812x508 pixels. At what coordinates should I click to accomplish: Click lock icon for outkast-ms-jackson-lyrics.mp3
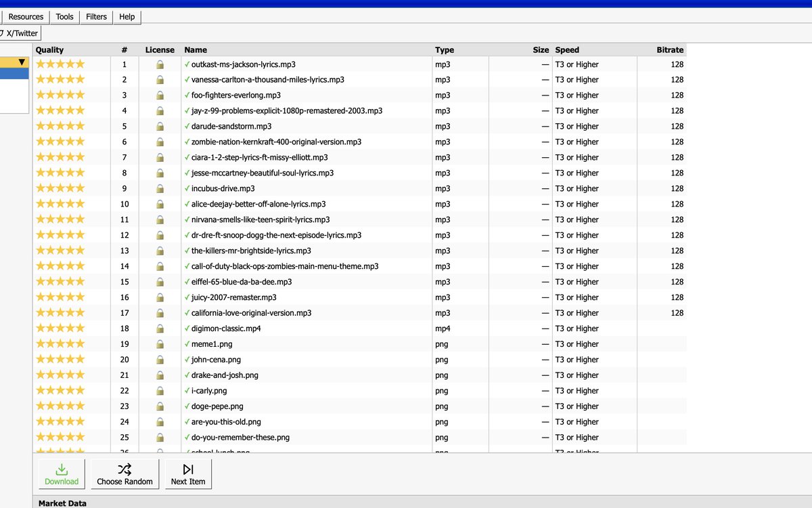pos(160,64)
